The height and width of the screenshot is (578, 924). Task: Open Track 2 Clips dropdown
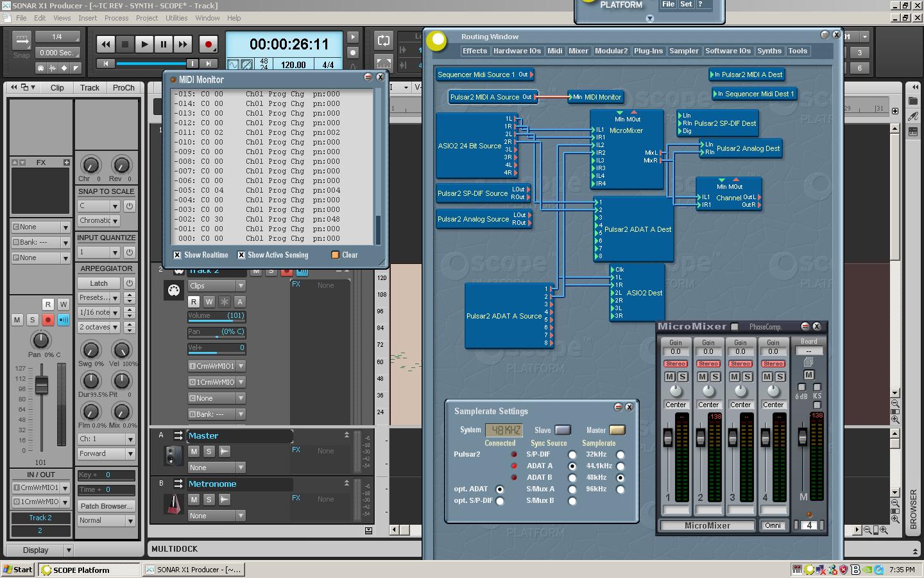tap(216, 286)
